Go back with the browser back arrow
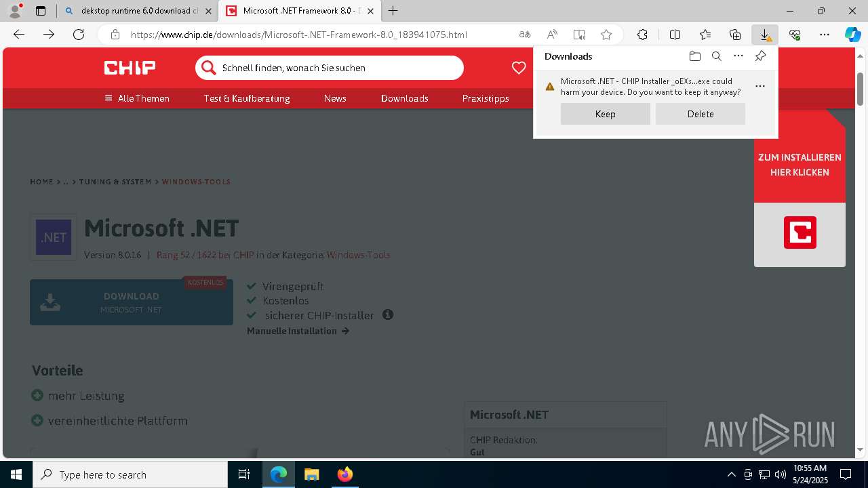 click(x=19, y=35)
